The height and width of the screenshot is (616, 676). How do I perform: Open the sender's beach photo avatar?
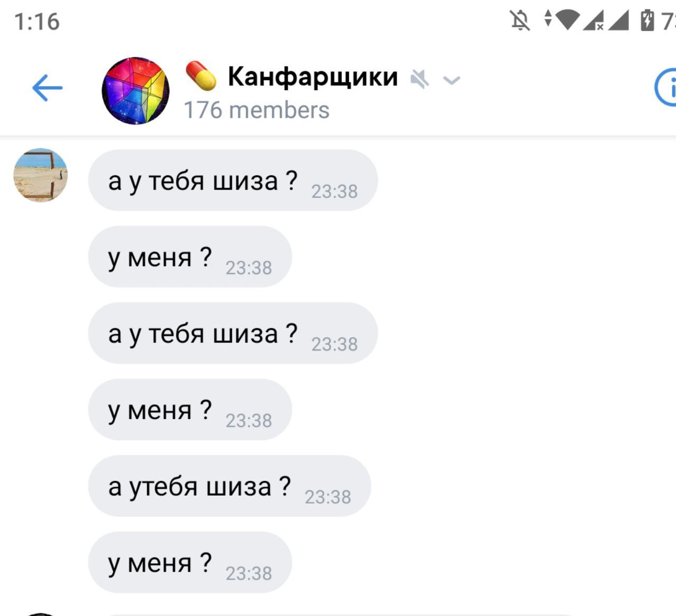(41, 175)
